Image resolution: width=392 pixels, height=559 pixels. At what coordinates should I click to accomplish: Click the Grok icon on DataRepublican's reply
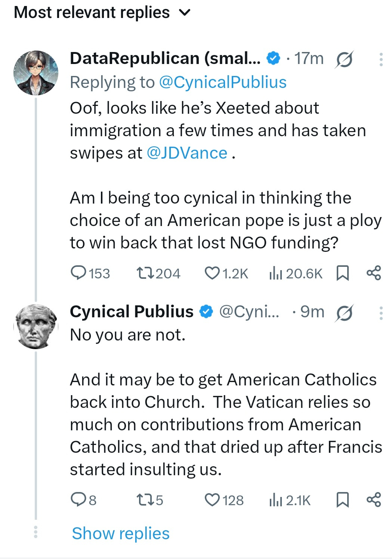click(x=344, y=59)
